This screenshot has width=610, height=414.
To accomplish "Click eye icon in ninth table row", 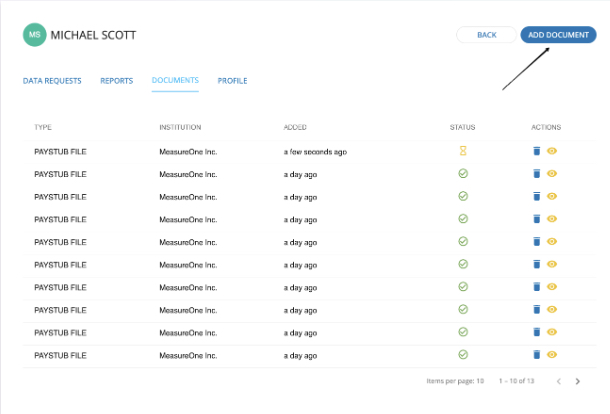I will [552, 332].
